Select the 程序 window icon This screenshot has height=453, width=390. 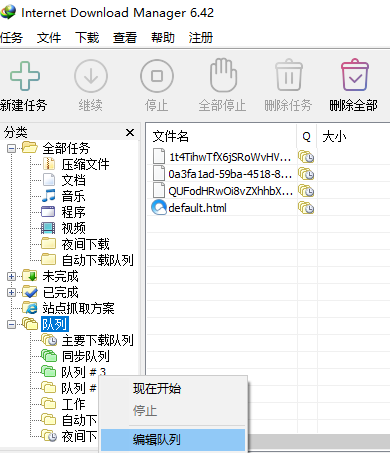point(48,212)
